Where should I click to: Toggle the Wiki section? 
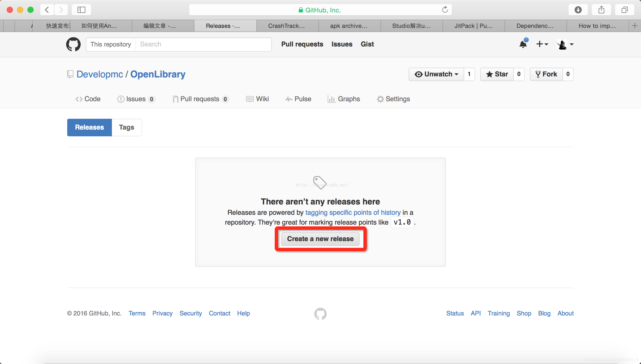tap(257, 98)
